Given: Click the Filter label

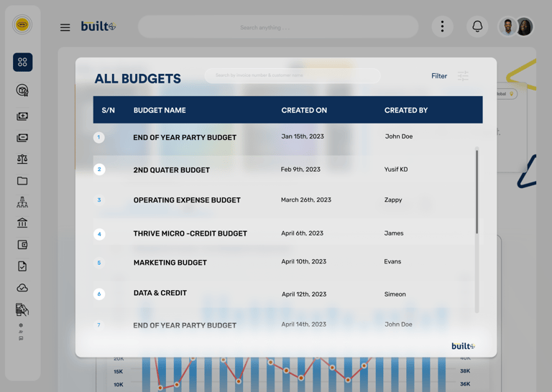Looking at the screenshot, I should tap(439, 76).
